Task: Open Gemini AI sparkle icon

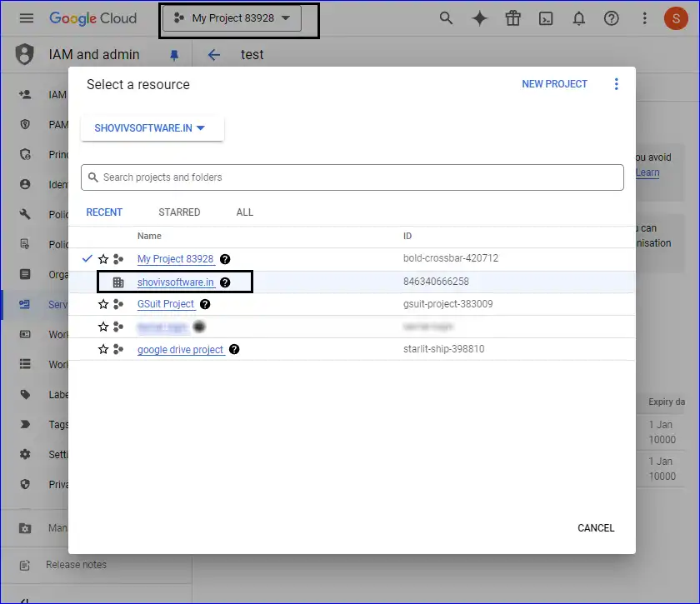Action: point(480,18)
